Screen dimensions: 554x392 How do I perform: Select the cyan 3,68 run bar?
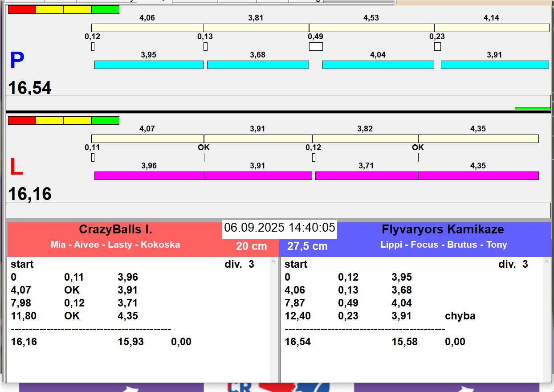point(258,65)
